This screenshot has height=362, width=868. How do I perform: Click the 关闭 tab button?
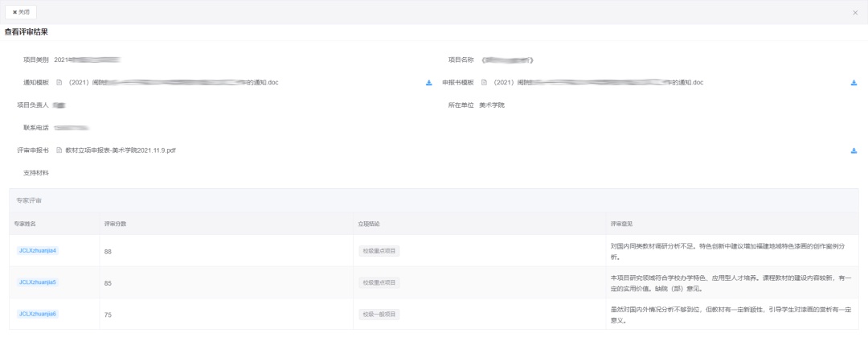point(21,12)
